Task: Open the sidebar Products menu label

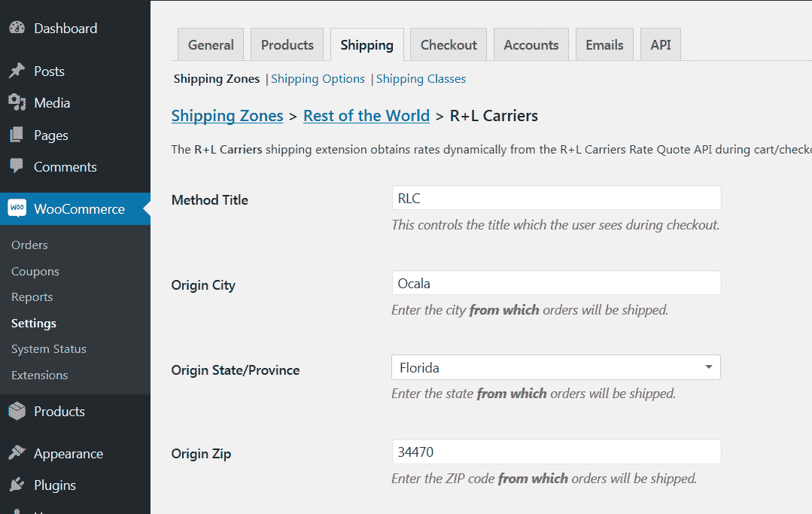Action: (x=59, y=412)
